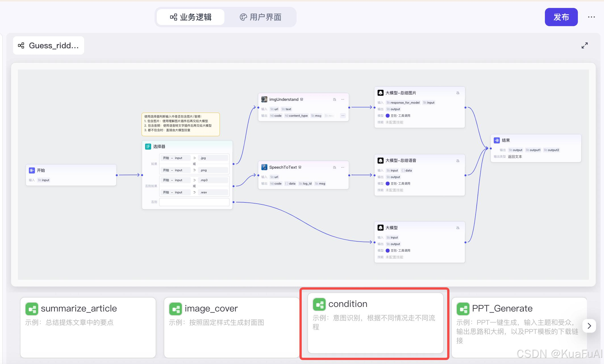Open SpeechToText node three-dot menu
This screenshot has height=364, width=604.
(343, 167)
